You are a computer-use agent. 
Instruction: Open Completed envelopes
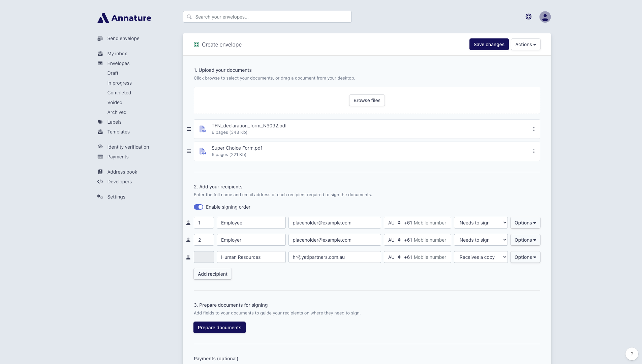pyautogui.click(x=119, y=93)
